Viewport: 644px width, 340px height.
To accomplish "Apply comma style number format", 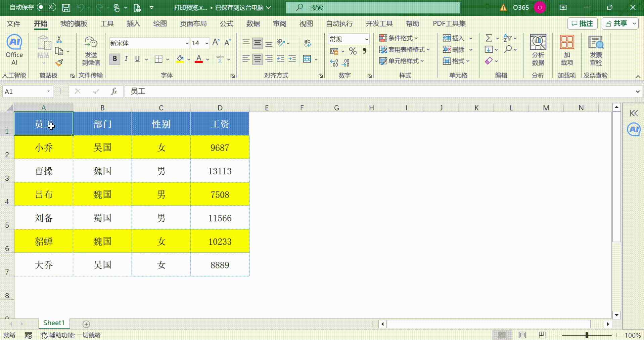I will coord(364,51).
